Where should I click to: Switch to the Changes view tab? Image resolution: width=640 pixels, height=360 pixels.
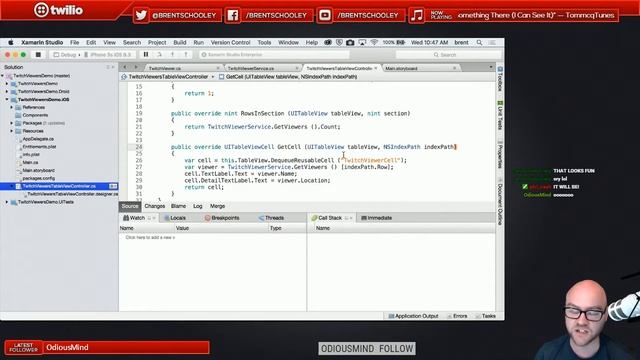(155, 206)
